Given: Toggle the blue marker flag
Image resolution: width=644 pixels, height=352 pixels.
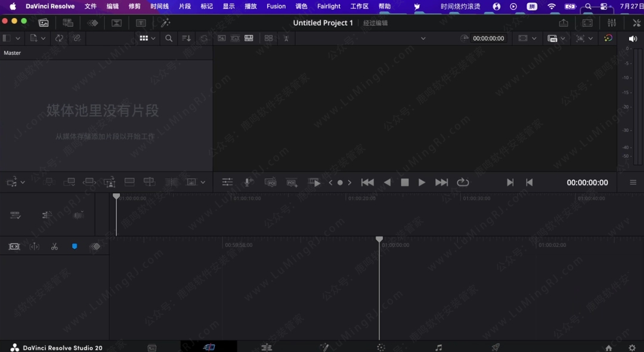Looking at the screenshot, I should coord(75,246).
